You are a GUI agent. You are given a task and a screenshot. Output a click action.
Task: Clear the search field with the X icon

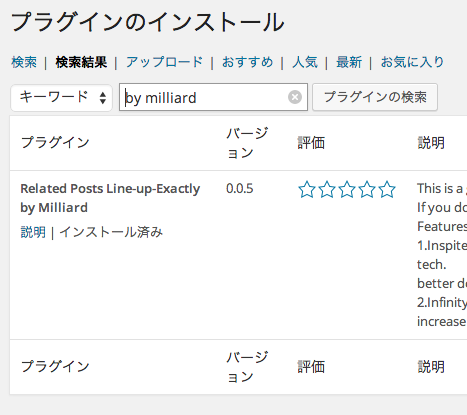(x=295, y=97)
